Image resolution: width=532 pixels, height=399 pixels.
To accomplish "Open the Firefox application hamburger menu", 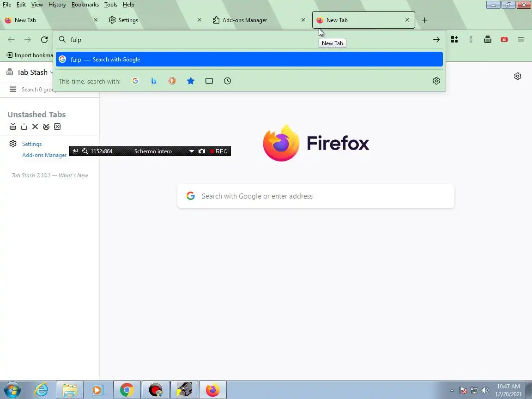I will tap(521, 39).
